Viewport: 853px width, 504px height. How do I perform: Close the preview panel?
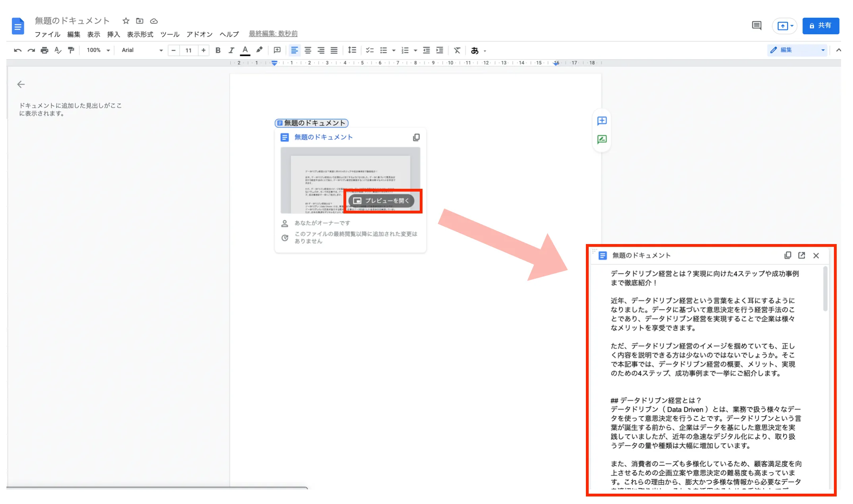(x=816, y=256)
